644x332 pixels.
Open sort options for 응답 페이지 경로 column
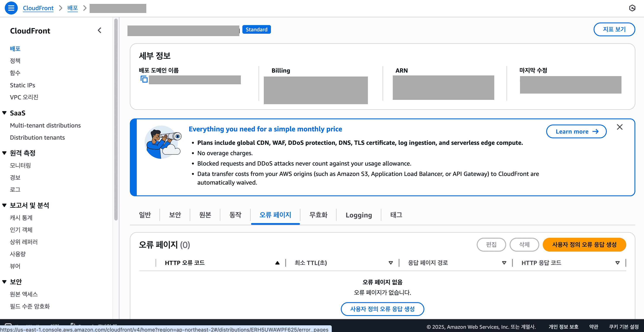coord(504,263)
